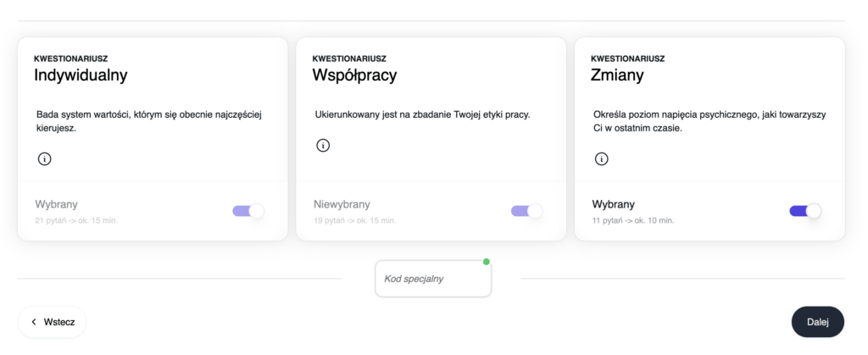This screenshot has width=868, height=355.
Task: Click the 11 pytań duration text
Action: coord(632,220)
